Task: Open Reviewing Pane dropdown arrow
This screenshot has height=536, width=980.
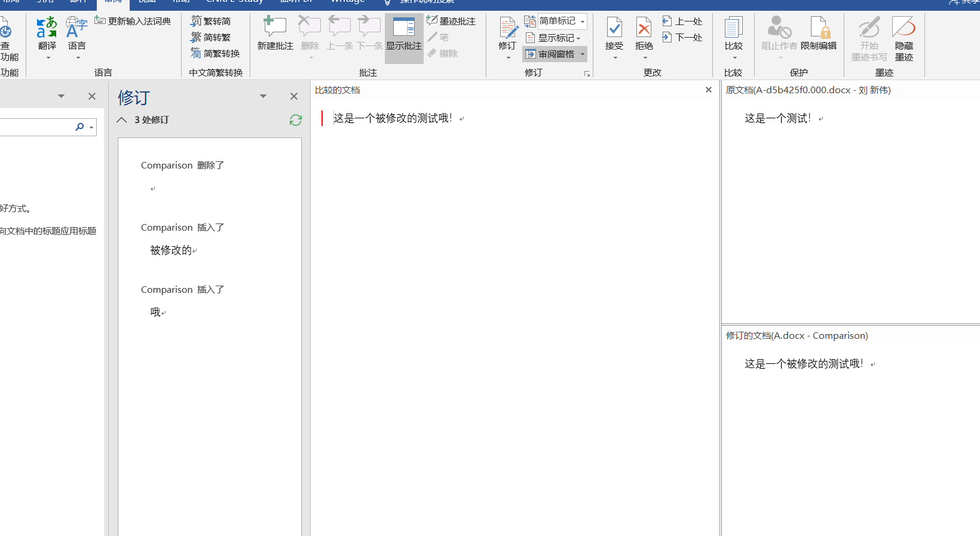Action: 583,54
